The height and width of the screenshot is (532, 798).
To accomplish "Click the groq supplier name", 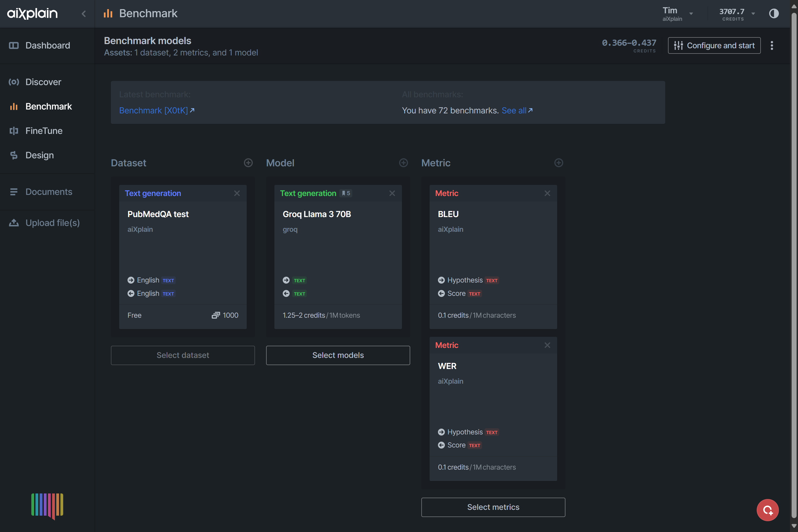I will [290, 229].
